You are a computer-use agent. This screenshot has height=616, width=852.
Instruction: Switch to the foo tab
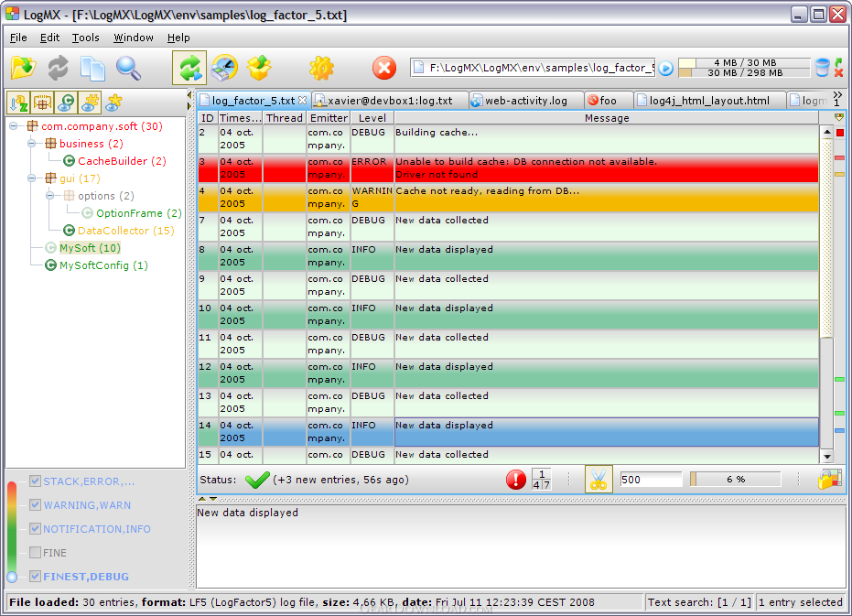608,101
